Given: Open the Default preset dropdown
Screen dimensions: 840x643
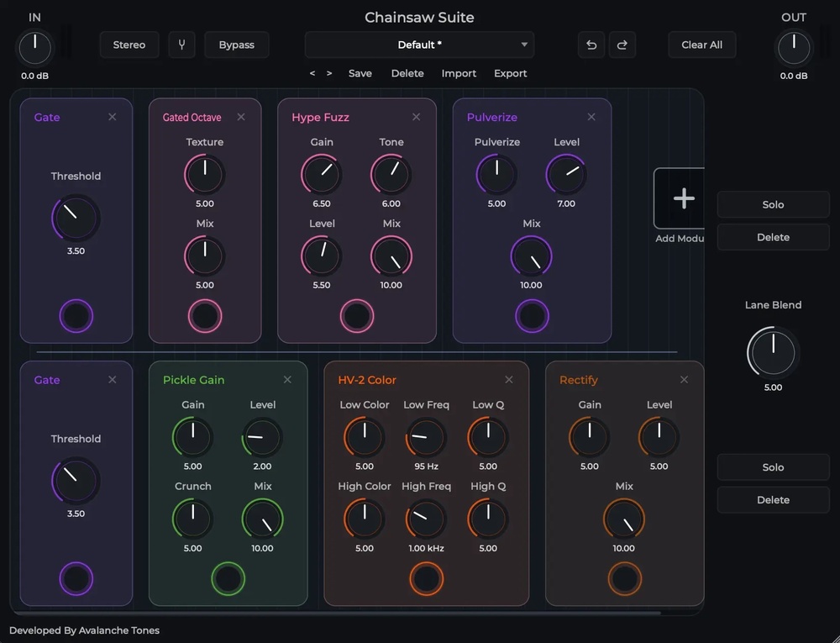Looking at the screenshot, I should pyautogui.click(x=419, y=45).
